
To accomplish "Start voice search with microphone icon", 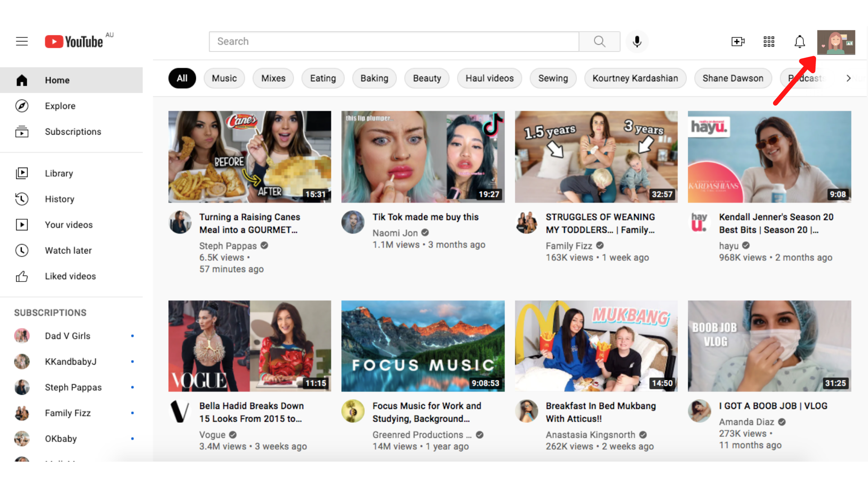I will coord(637,42).
